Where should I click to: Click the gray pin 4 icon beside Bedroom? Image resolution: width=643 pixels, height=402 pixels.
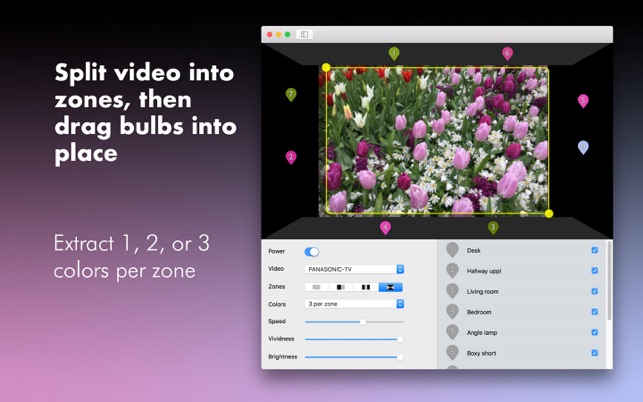452,311
